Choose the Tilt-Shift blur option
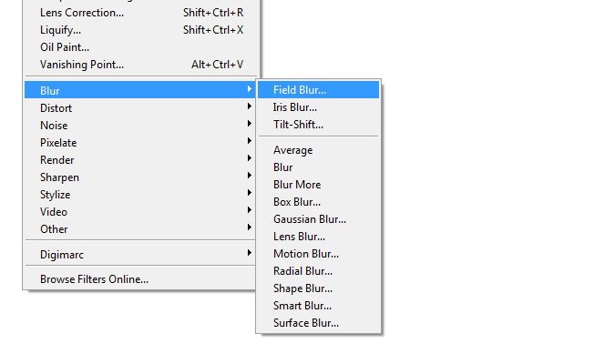Screen dimensions: 615x364 [x=298, y=125]
